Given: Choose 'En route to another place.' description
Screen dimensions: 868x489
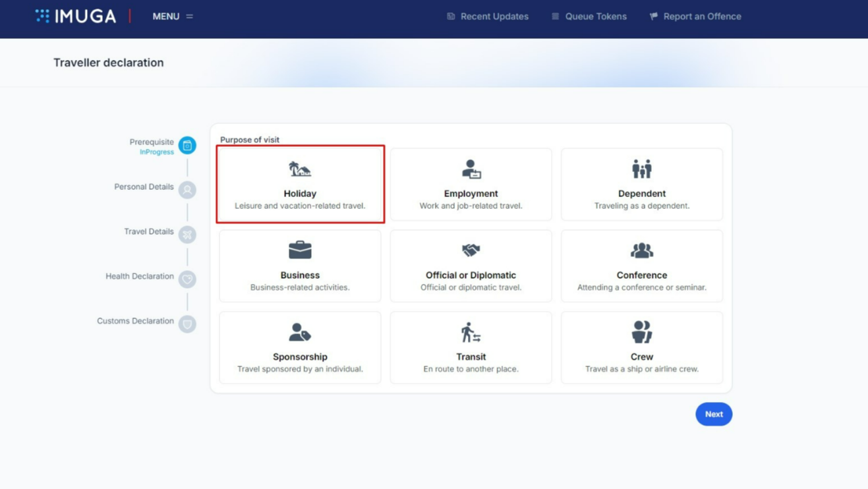Looking at the screenshot, I should pyautogui.click(x=471, y=369).
